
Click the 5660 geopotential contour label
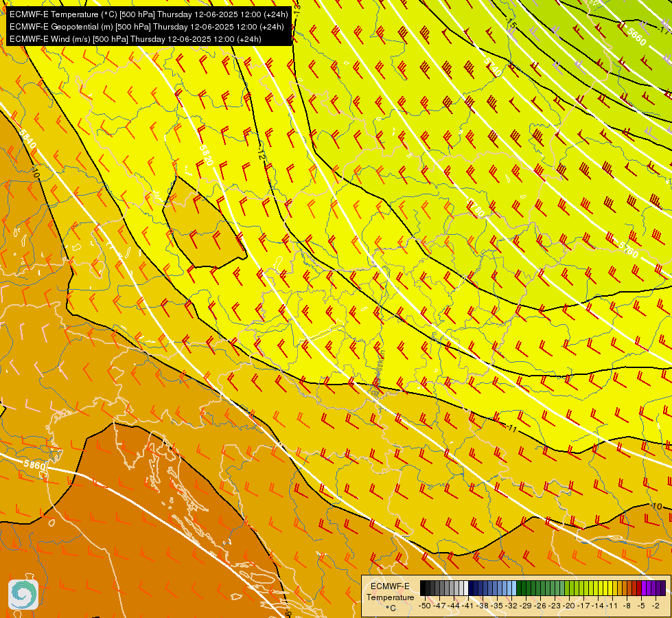[x=636, y=37]
